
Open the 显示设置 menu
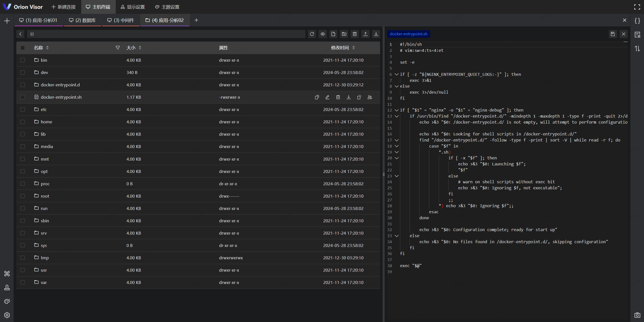133,7
